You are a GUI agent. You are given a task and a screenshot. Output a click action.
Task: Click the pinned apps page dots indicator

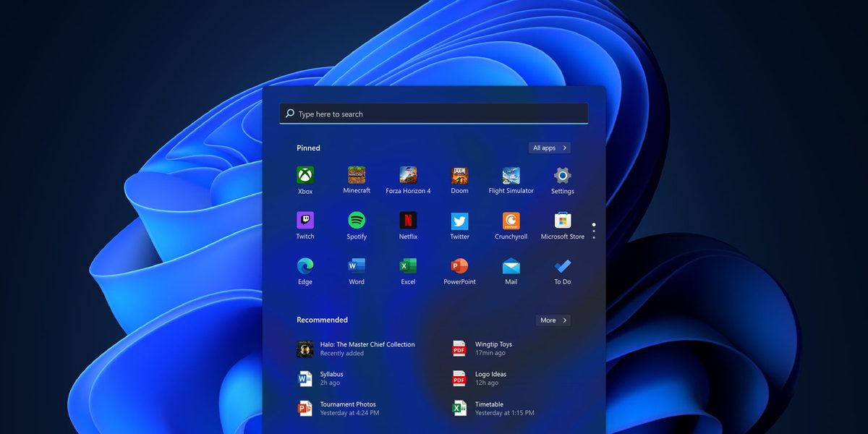[594, 231]
